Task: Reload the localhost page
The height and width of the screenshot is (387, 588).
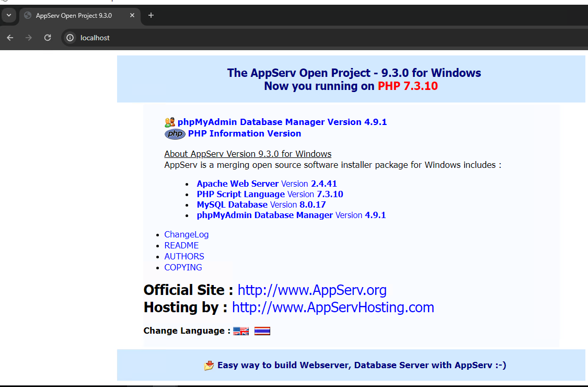Action: point(47,38)
